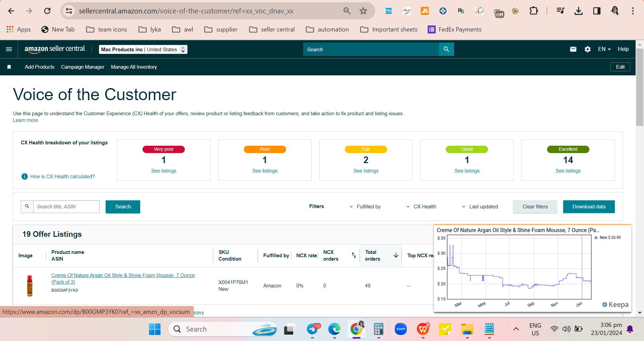
Task: Show hidden system tray icons chevron
Action: (516, 329)
